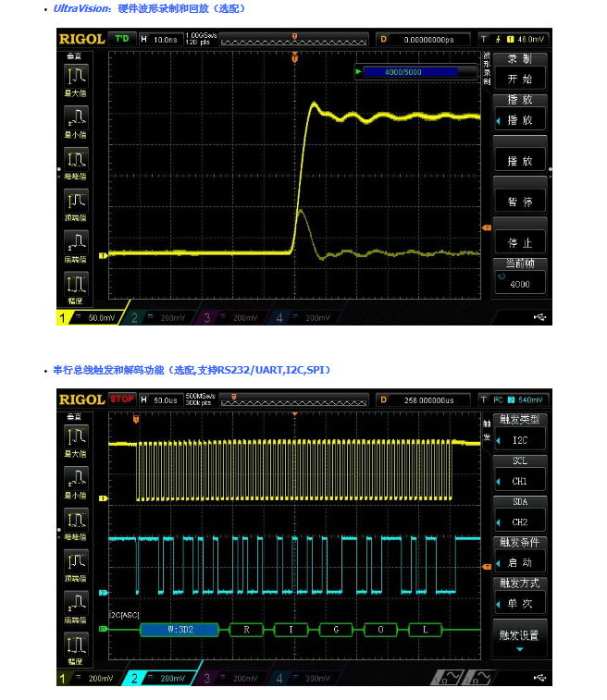Open the 触发条件 启动 option
607x700 pixels.
[x=520, y=556]
